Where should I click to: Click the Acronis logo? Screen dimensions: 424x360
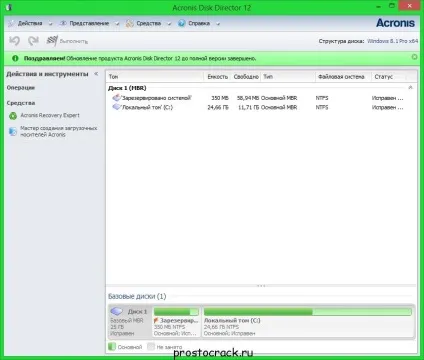[x=395, y=23]
